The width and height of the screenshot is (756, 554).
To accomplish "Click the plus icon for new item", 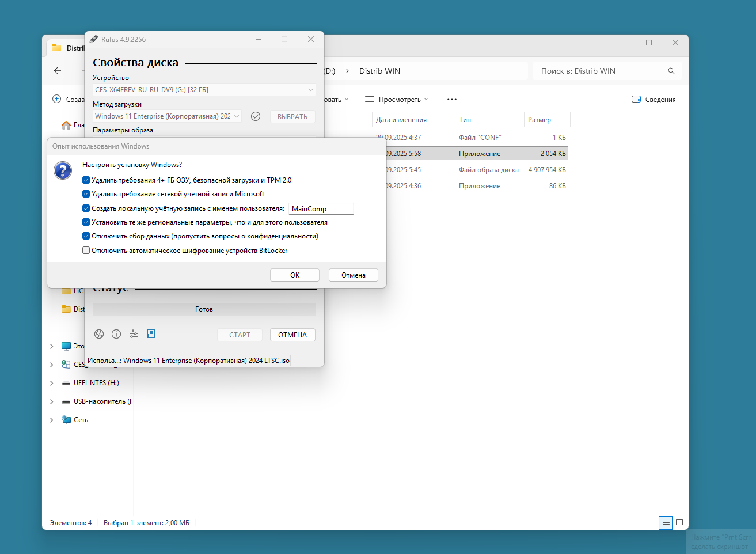I will coord(56,99).
